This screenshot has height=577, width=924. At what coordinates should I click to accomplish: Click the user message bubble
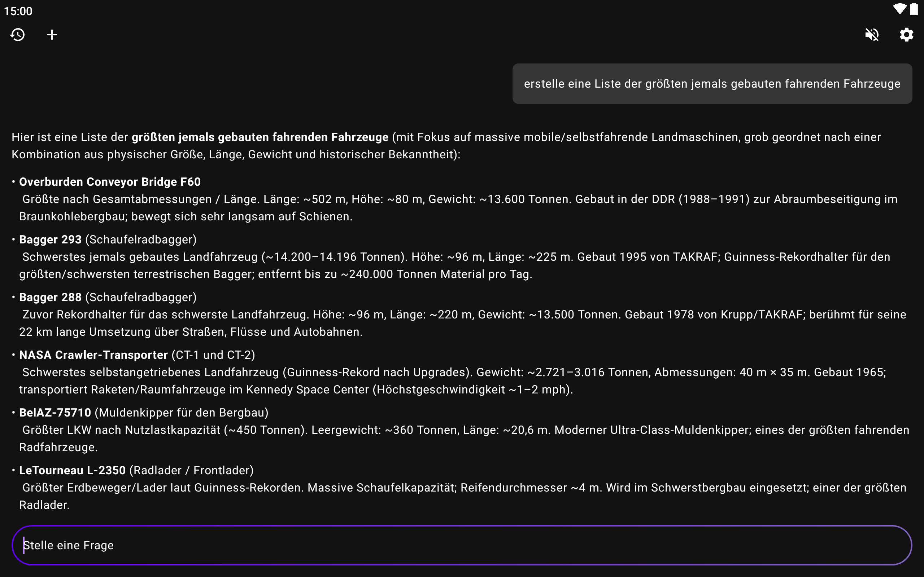point(712,84)
